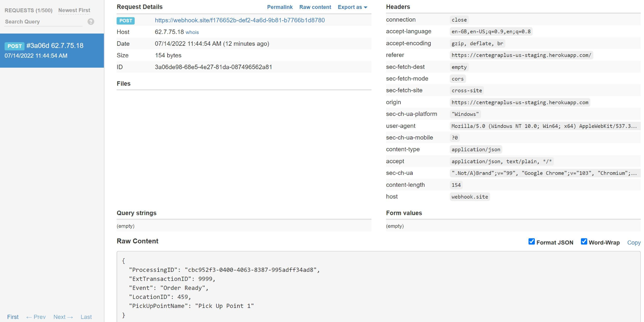Go to the Prev request page
The height and width of the screenshot is (322, 644).
36,317
